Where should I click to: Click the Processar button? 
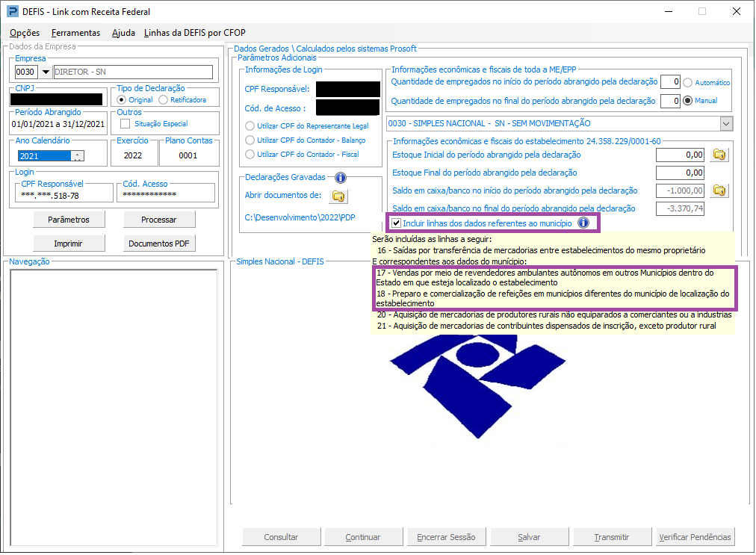click(158, 220)
